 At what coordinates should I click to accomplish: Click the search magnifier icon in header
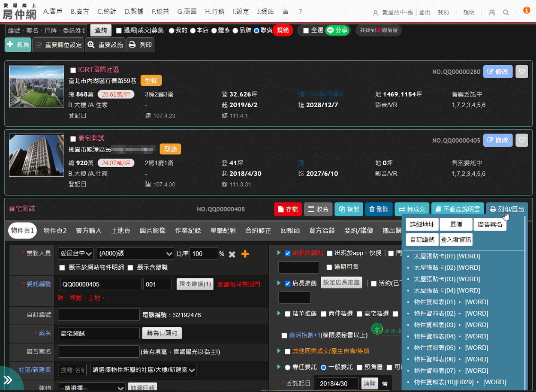click(506, 12)
